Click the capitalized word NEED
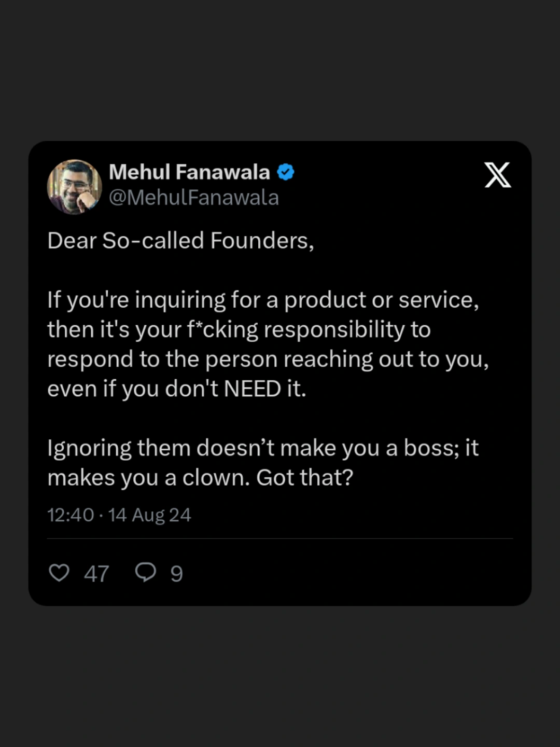The width and height of the screenshot is (560, 747). tap(253, 389)
